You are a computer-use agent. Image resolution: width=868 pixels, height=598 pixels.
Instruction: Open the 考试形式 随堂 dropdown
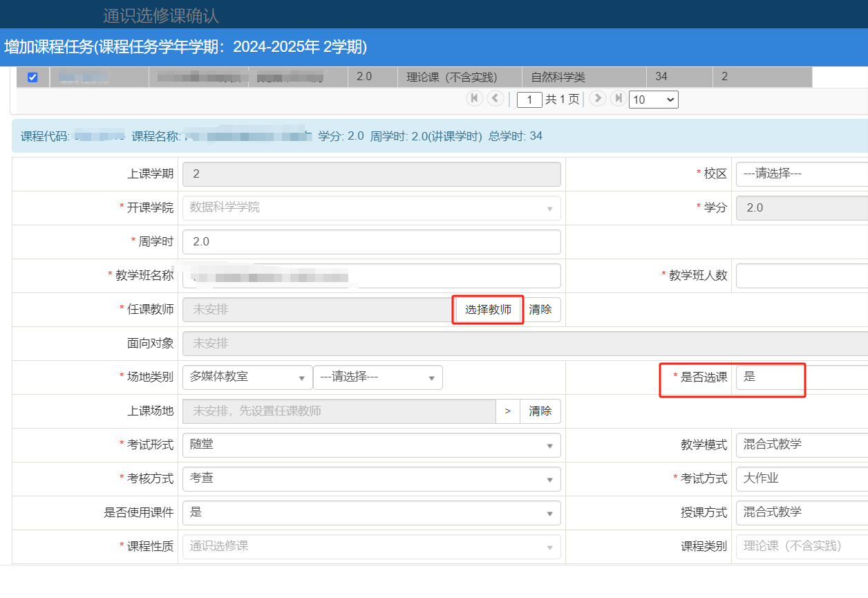coord(371,445)
